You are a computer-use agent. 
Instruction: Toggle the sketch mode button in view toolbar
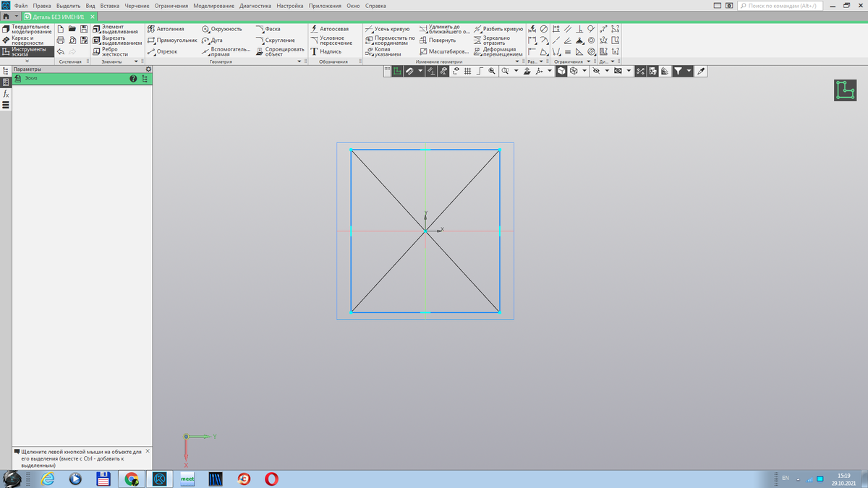397,72
